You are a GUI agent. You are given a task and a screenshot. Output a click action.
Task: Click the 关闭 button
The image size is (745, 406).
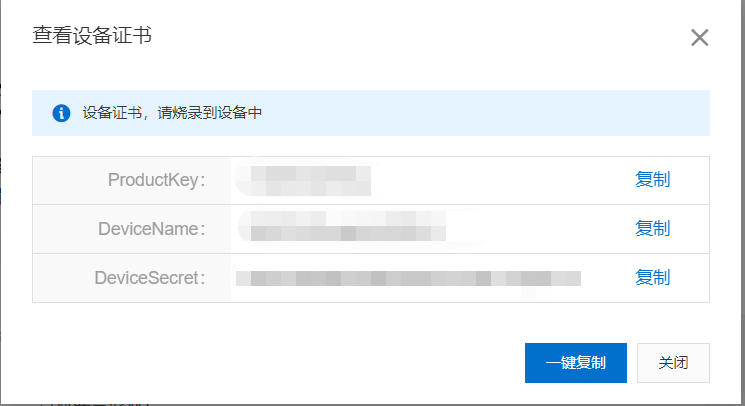coord(673,363)
